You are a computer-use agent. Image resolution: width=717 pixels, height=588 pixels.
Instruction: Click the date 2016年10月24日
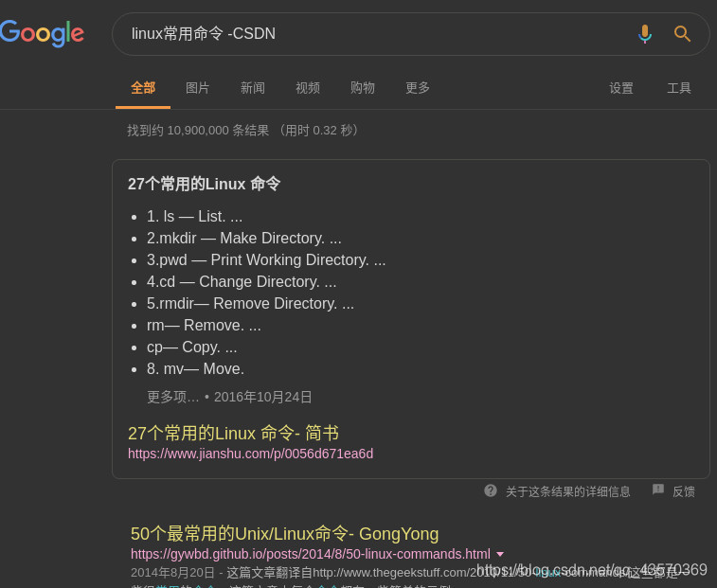coord(263,397)
